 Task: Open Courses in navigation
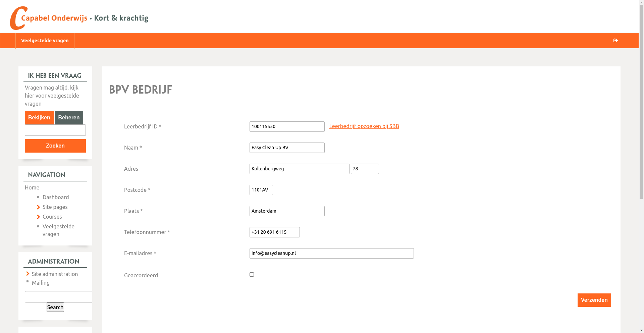(x=52, y=217)
